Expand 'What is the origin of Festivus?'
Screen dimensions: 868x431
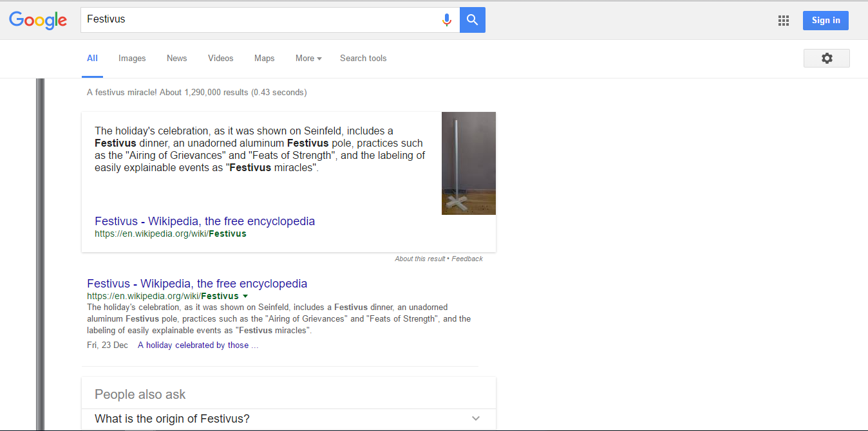[x=288, y=419]
